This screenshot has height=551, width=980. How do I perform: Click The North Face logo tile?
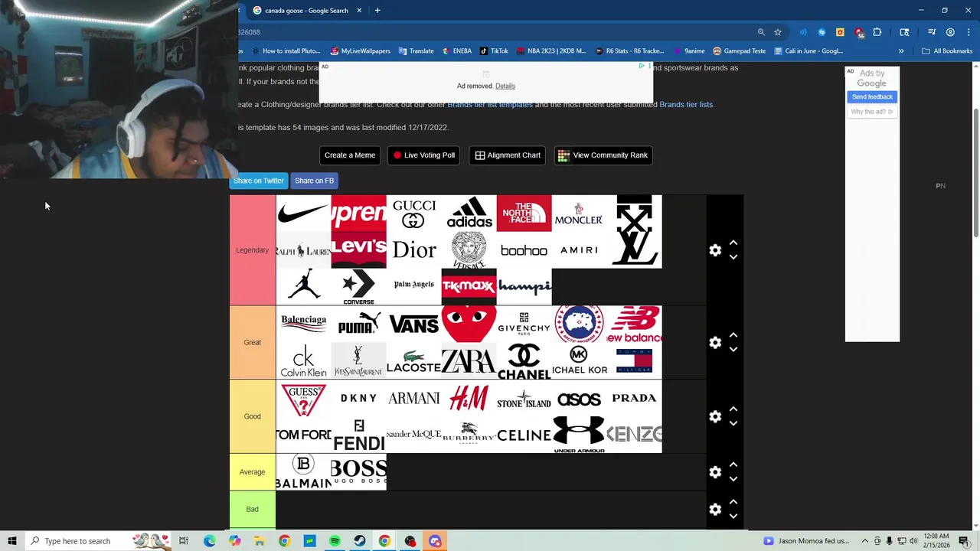click(x=524, y=213)
